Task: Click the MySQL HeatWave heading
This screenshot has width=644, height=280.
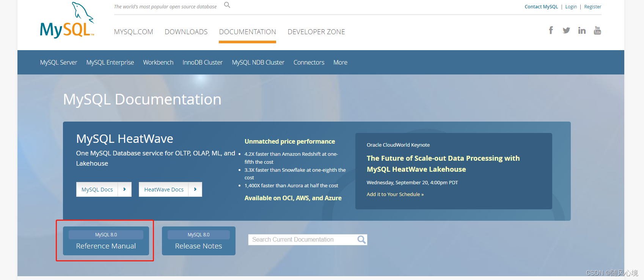Action: [x=124, y=139]
